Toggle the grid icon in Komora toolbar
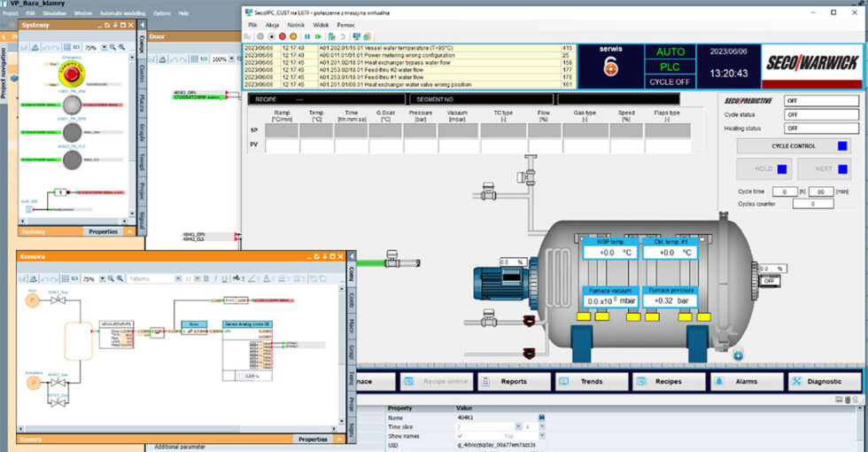This screenshot has width=868, height=452. tap(65, 278)
